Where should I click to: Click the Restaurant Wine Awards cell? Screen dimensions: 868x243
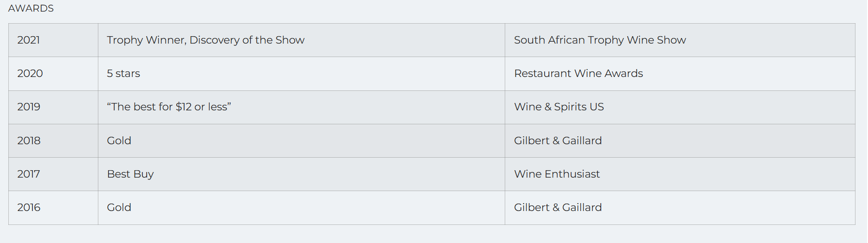[680, 74]
